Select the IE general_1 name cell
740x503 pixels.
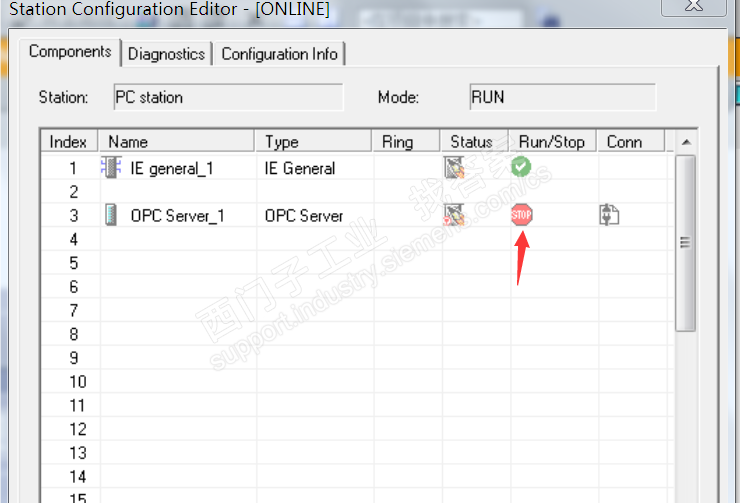click(177, 168)
